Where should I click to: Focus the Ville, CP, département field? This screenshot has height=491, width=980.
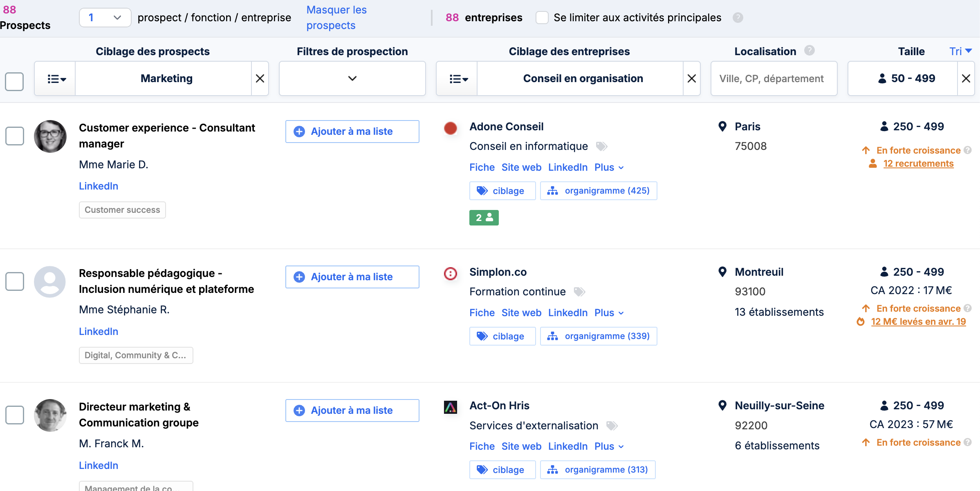[774, 78]
